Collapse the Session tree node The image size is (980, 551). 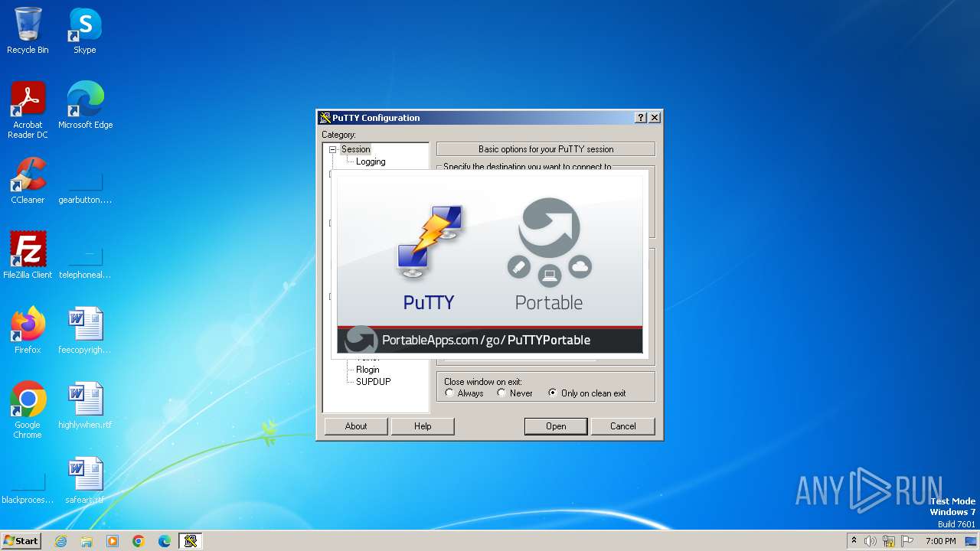pos(333,150)
